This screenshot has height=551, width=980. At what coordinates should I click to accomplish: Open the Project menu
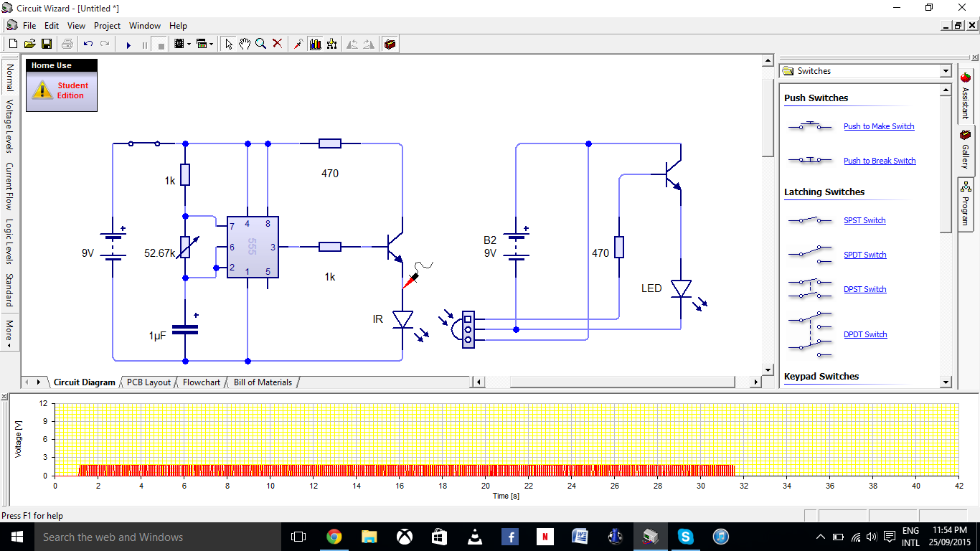[108, 25]
